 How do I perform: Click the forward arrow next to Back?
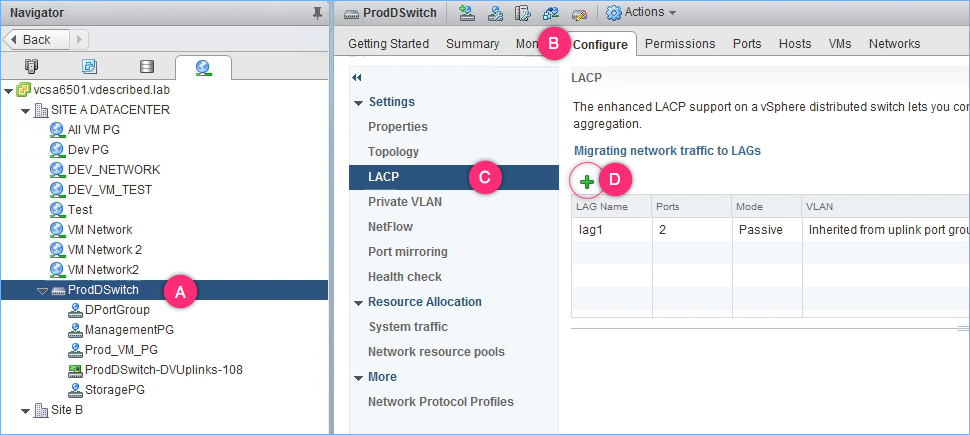tap(79, 40)
